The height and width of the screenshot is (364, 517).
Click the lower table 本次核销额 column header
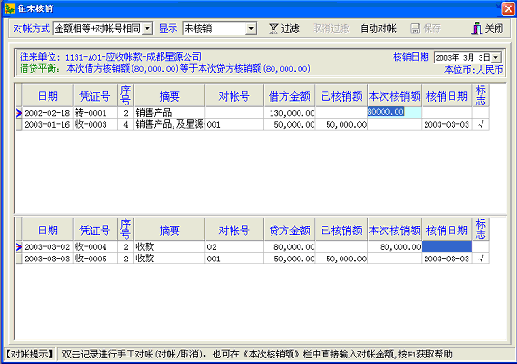coord(395,230)
